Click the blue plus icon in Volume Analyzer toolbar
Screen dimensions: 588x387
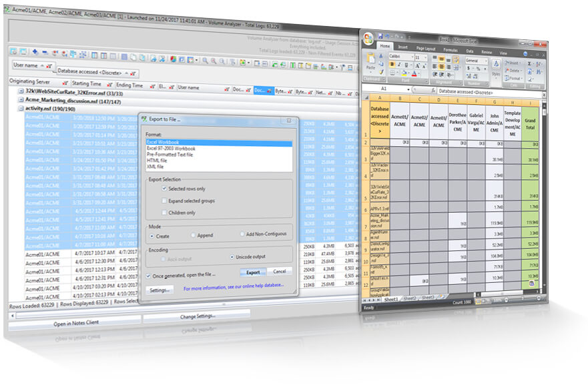[35, 52]
